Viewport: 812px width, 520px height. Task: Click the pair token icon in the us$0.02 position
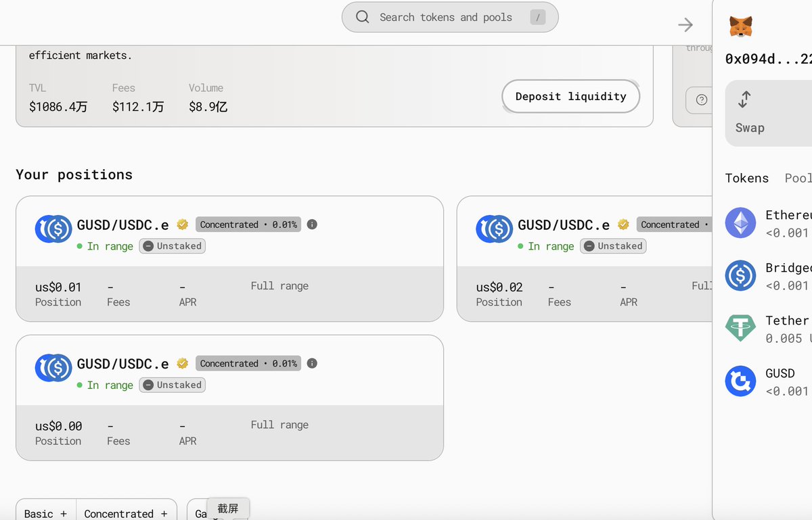pyautogui.click(x=495, y=229)
